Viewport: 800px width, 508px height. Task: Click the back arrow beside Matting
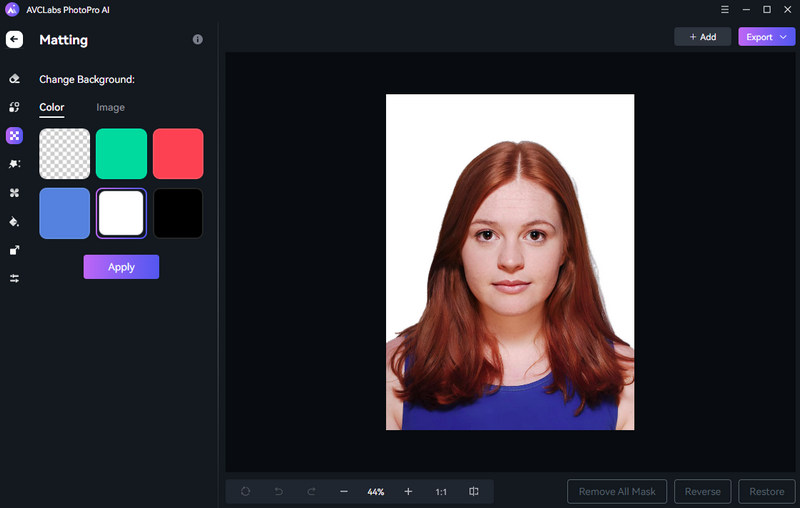14,40
